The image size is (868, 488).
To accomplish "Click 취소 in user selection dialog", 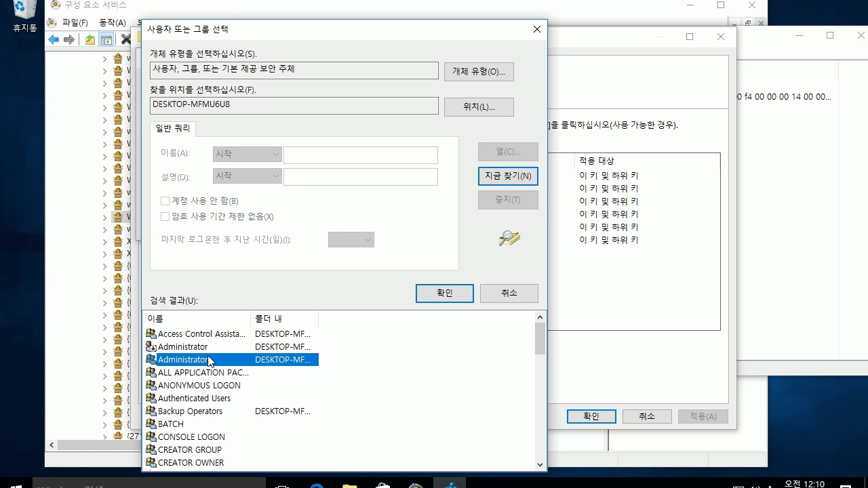I will click(509, 293).
